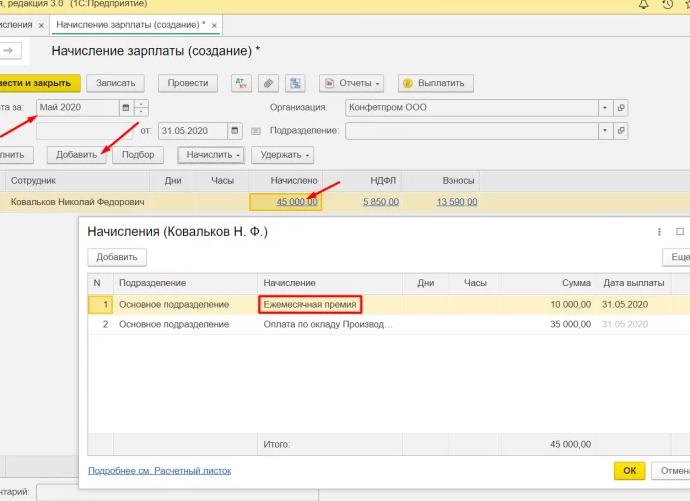
Task: Click the Конфетпром ООО organization field
Action: [x=471, y=108]
